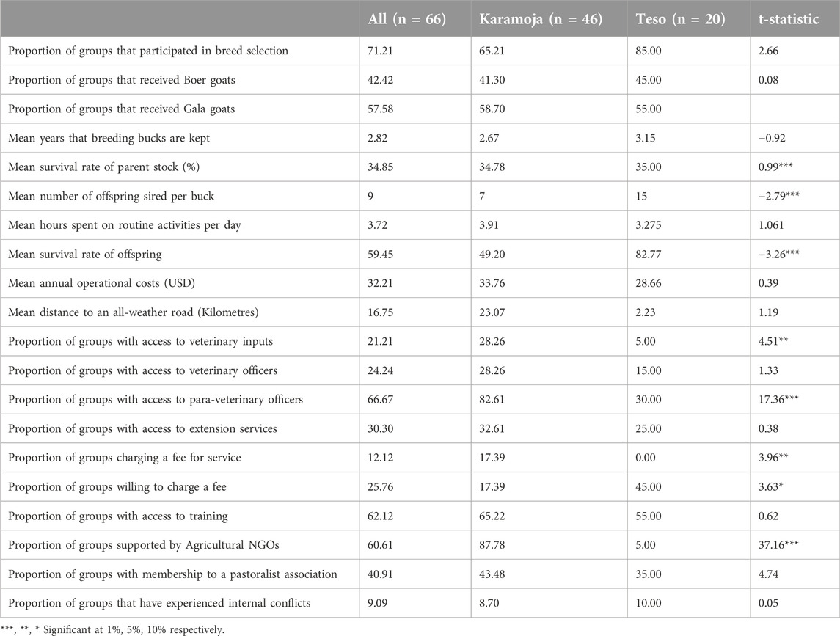Select t-statistic 37.16*** for Agricultural NGOs
The image size is (840, 636).
[778, 545]
